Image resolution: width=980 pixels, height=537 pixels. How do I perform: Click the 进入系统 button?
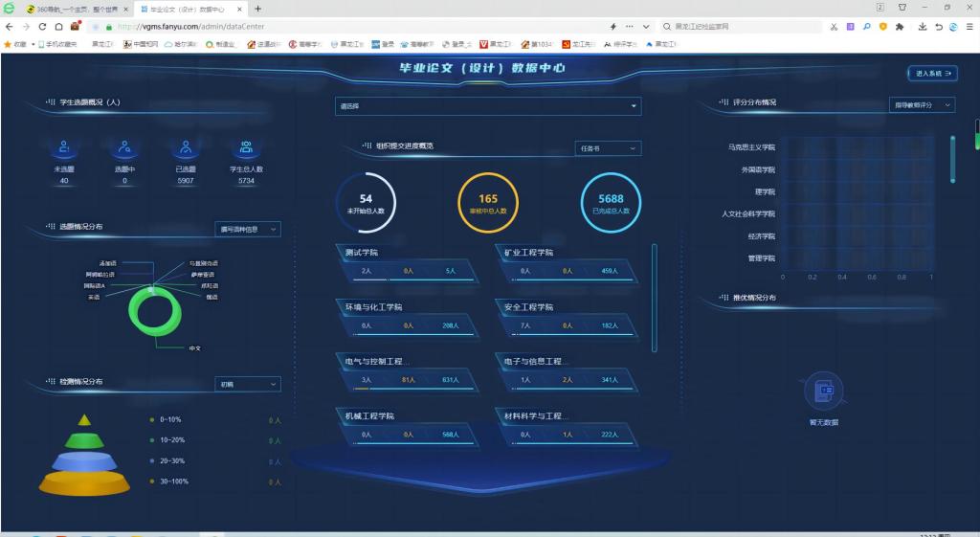932,73
